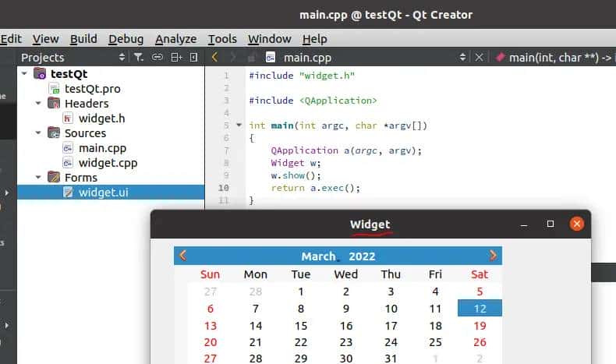
Task: Select greyed February 28 date
Action: (255, 292)
